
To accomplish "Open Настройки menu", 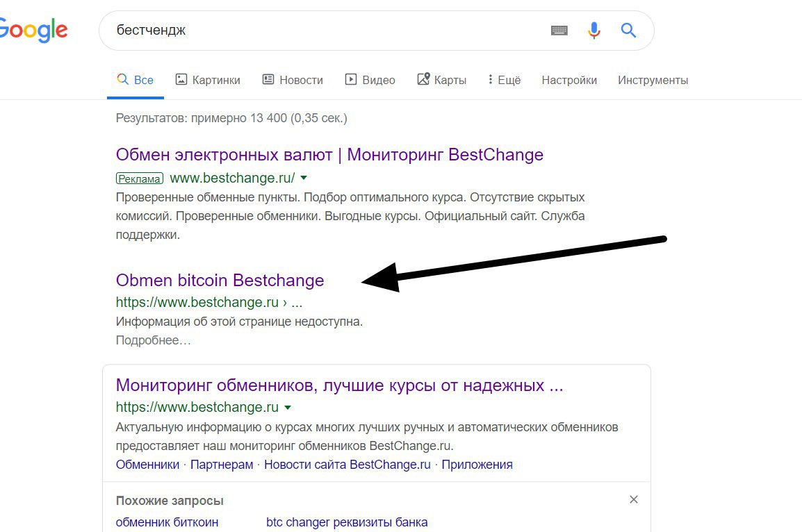I will (x=569, y=81).
